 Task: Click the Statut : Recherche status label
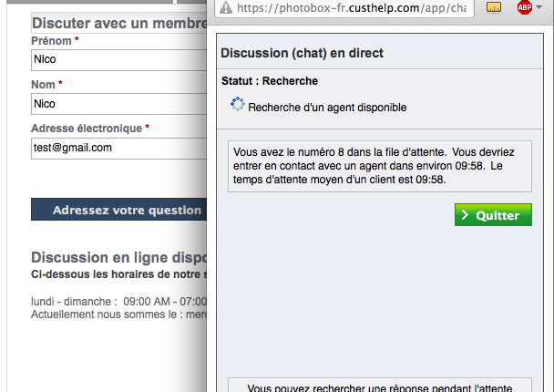point(270,81)
